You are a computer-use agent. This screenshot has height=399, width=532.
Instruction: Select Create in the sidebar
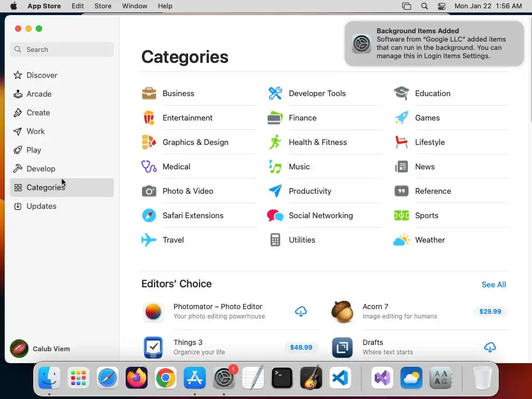click(x=62, y=113)
